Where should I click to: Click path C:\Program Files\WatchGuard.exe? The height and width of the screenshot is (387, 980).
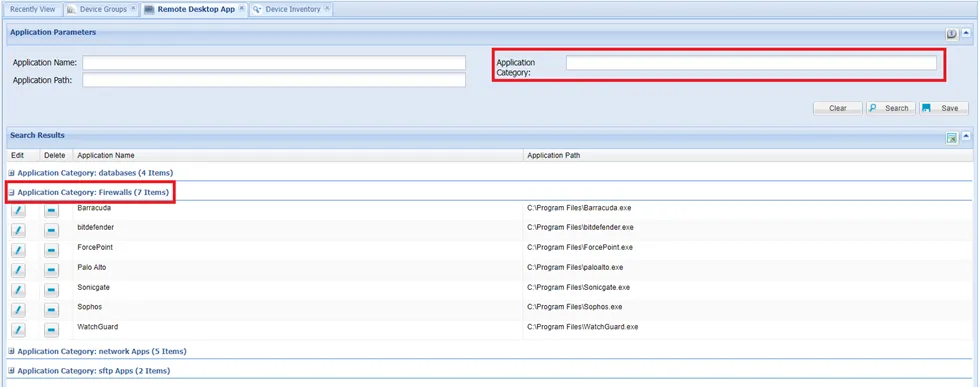582,327
